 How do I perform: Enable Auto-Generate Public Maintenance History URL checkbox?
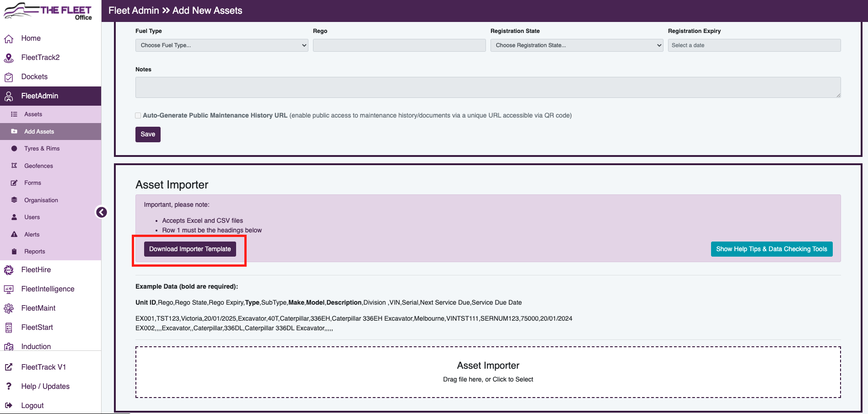(138, 116)
